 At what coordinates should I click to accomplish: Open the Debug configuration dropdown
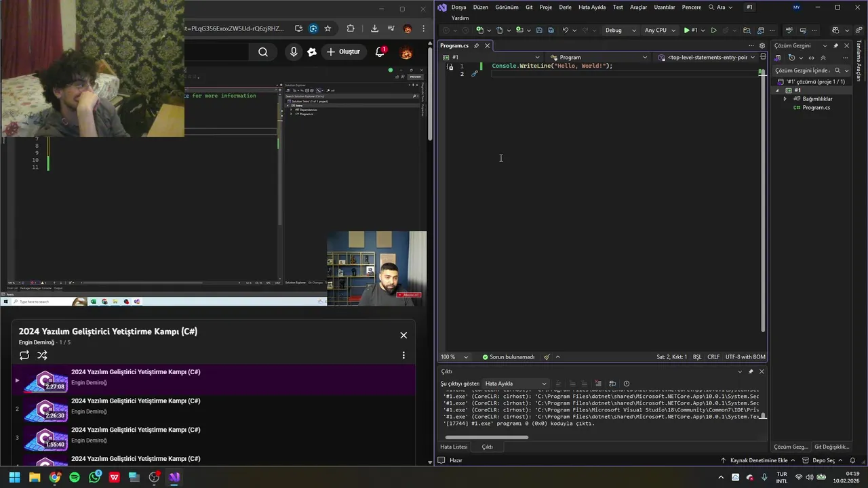[x=620, y=30]
